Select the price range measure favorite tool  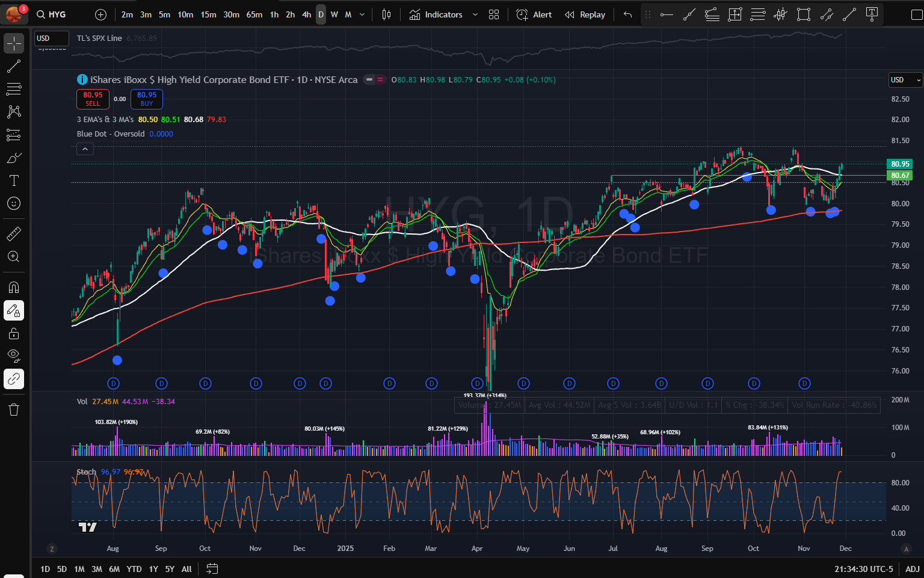[x=735, y=14]
